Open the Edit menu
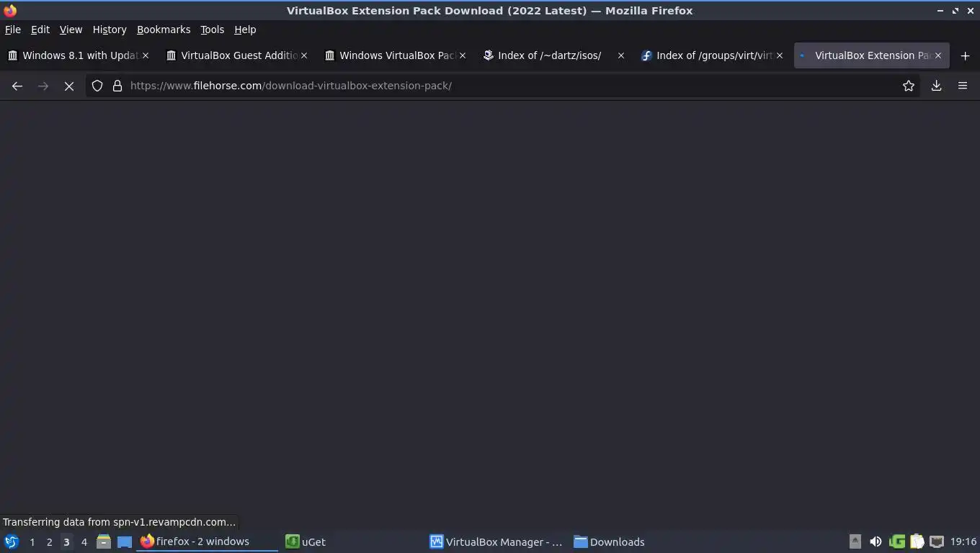Screen dimensions: 980x553 point(40,30)
